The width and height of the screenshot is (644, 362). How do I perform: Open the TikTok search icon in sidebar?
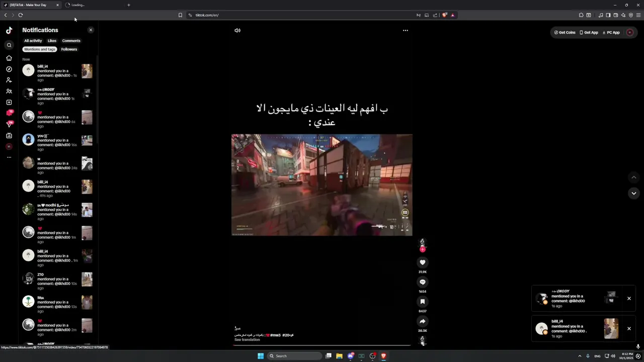[x=9, y=45]
